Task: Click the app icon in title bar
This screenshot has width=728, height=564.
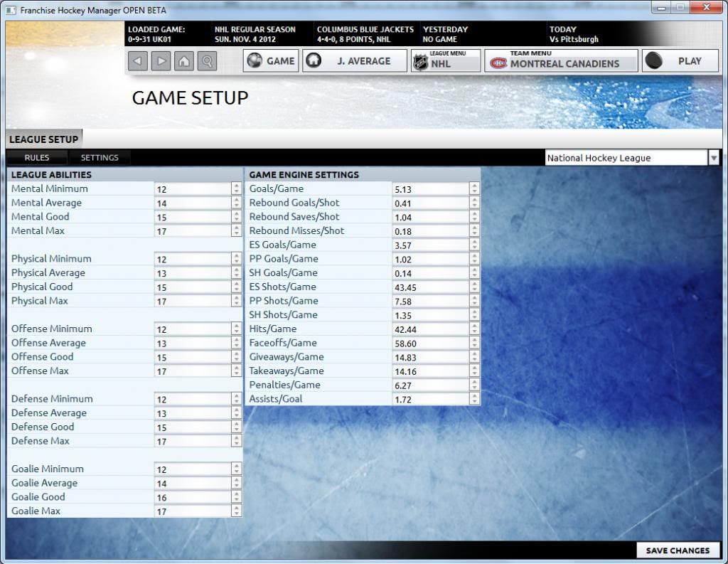Action: [x=10, y=10]
